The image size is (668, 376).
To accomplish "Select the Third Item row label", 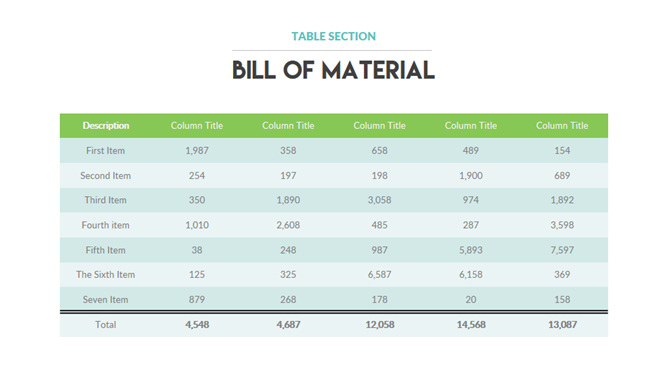I will [106, 200].
